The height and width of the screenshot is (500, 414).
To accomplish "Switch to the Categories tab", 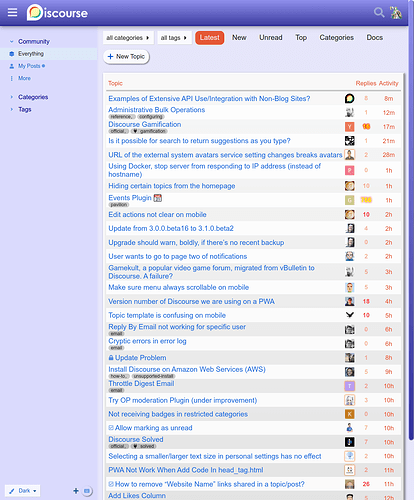I will 337,38.
